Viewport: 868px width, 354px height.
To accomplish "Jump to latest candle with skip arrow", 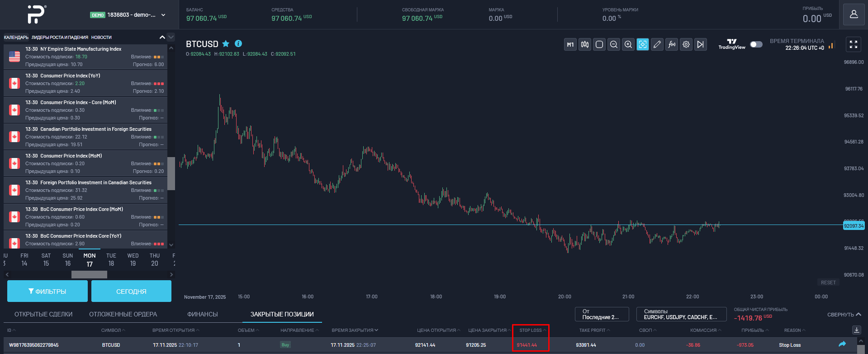I will (701, 44).
